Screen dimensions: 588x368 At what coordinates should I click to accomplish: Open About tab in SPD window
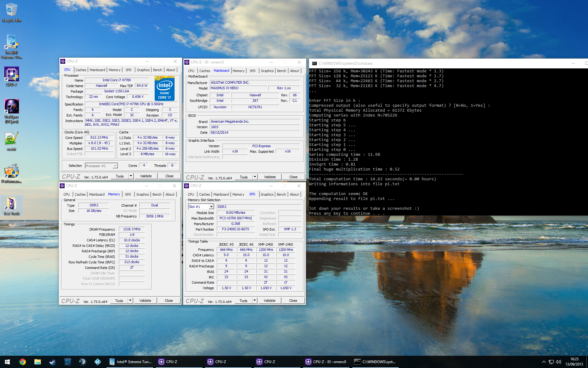click(x=294, y=194)
